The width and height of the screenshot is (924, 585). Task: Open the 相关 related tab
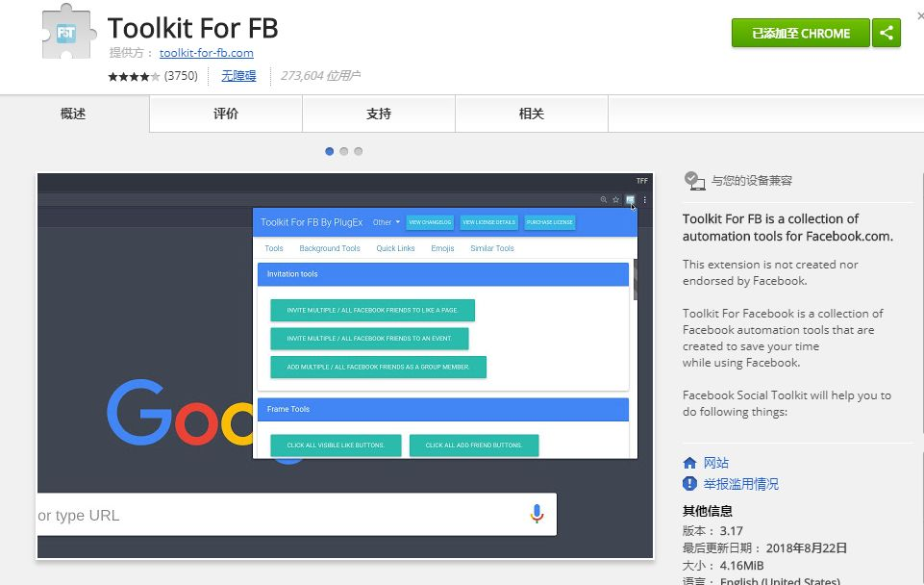531,114
